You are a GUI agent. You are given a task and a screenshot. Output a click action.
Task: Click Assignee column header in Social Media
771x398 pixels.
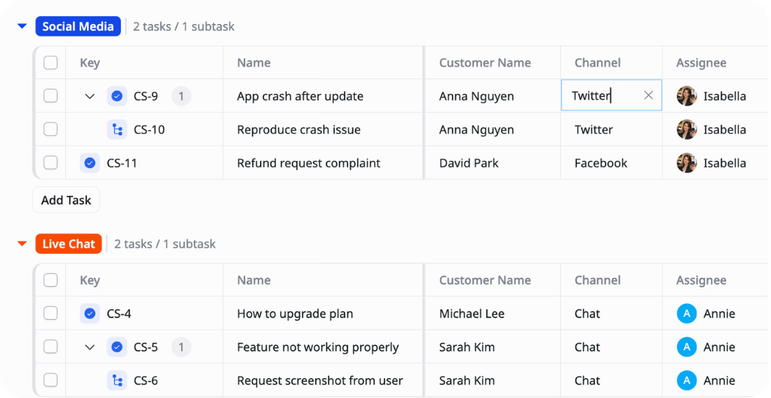click(701, 62)
